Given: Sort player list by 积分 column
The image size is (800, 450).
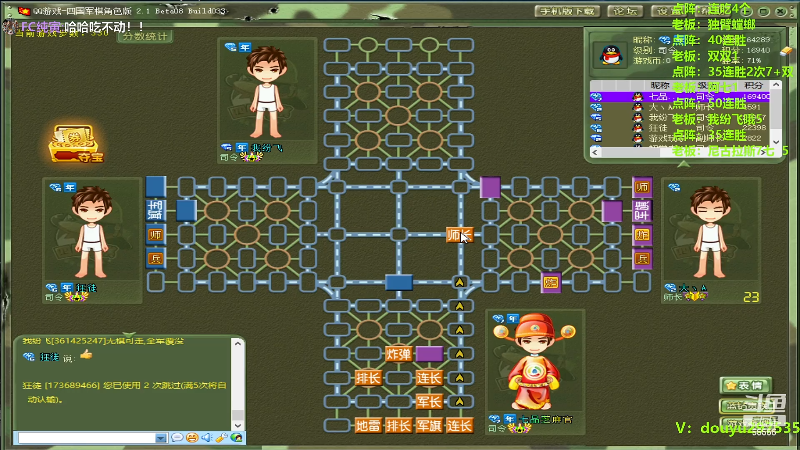Looking at the screenshot, I should click(754, 85).
